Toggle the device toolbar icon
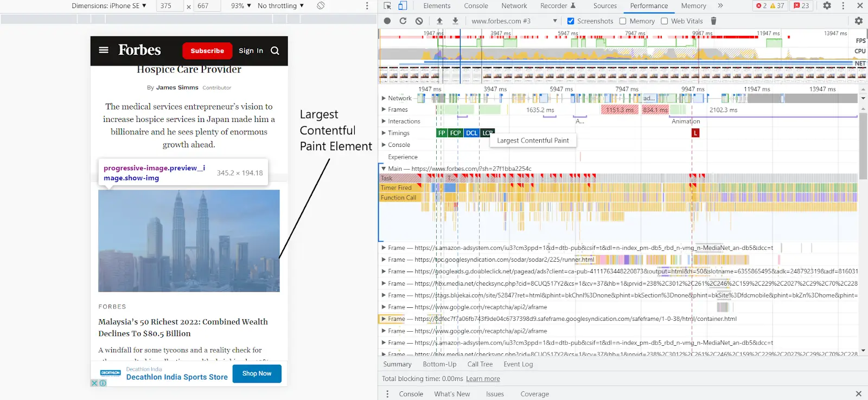 pyautogui.click(x=403, y=6)
